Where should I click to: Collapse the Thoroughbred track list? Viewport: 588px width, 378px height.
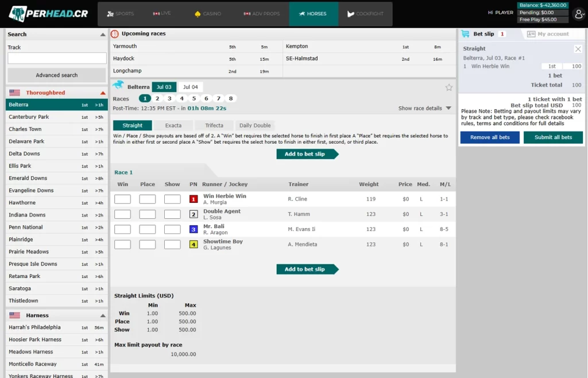(103, 92)
